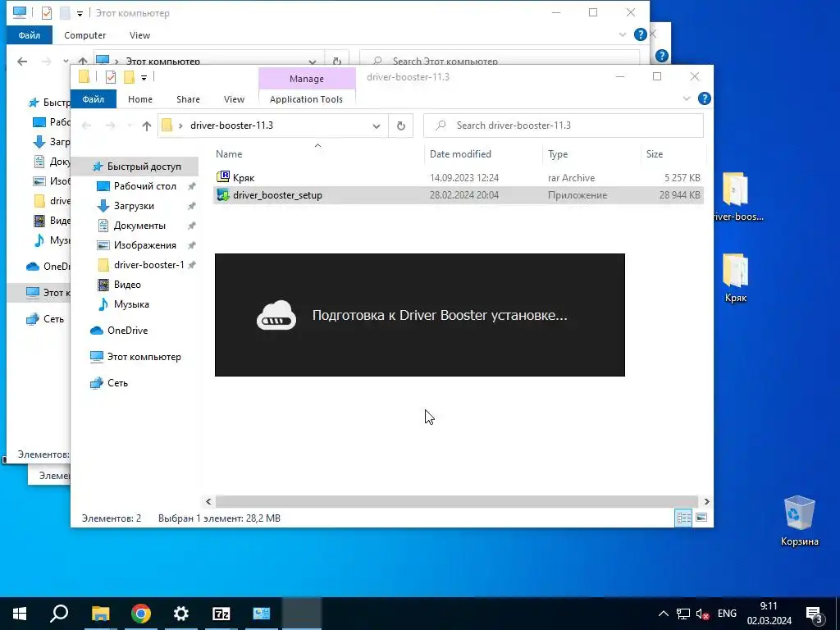The width and height of the screenshot is (840, 630).
Task: Click View tab in Этот компьютер window
Action: [x=139, y=35]
